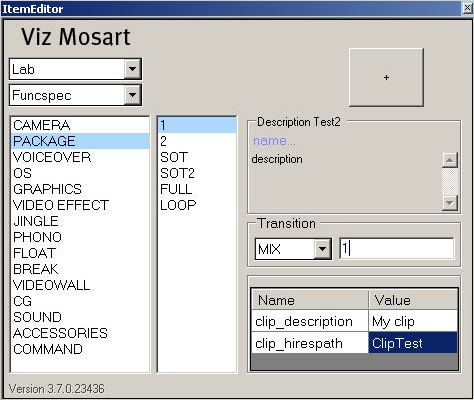Click the description text area

coord(346,181)
